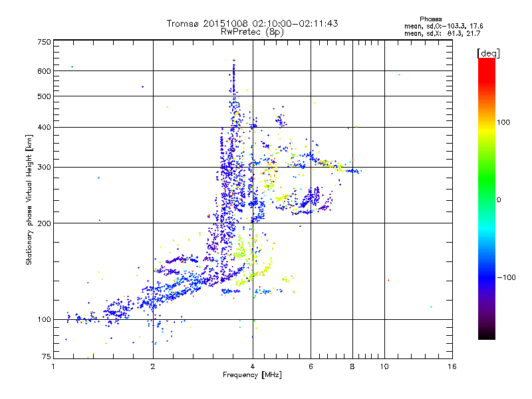
Task: Click the '-100' colorbar tick label
Action: (x=506, y=277)
